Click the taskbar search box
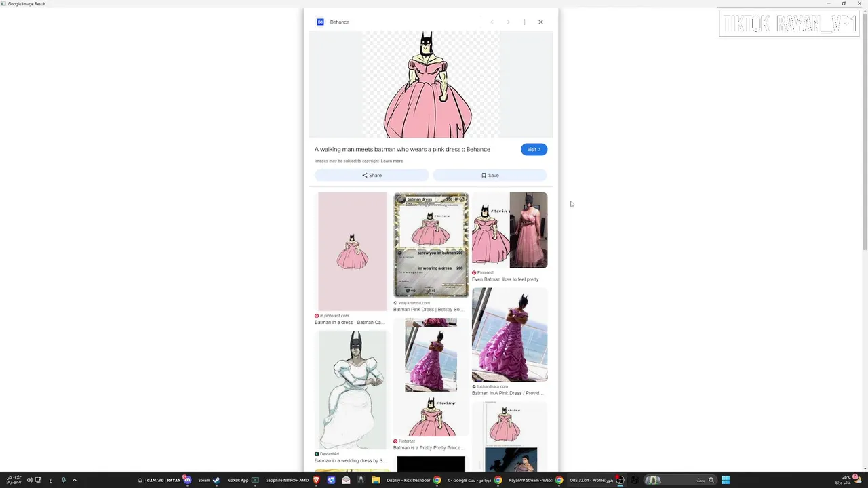This screenshot has width=868, height=488. (x=679, y=480)
